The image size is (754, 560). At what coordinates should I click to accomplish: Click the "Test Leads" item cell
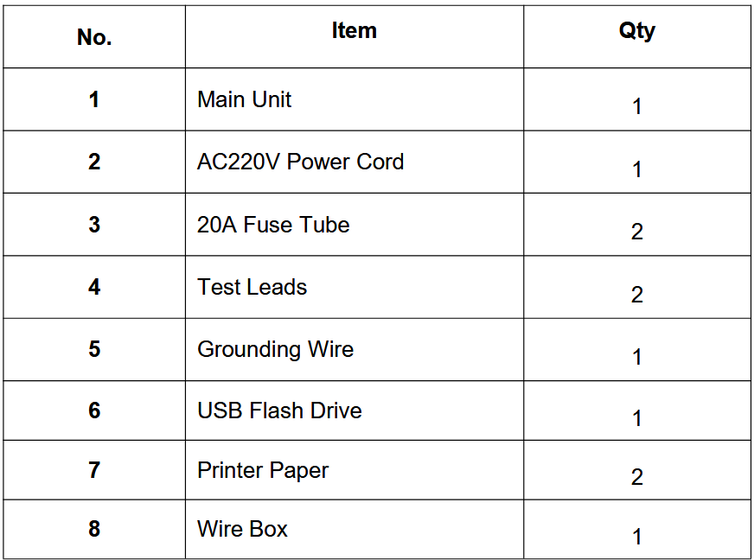pos(252,287)
